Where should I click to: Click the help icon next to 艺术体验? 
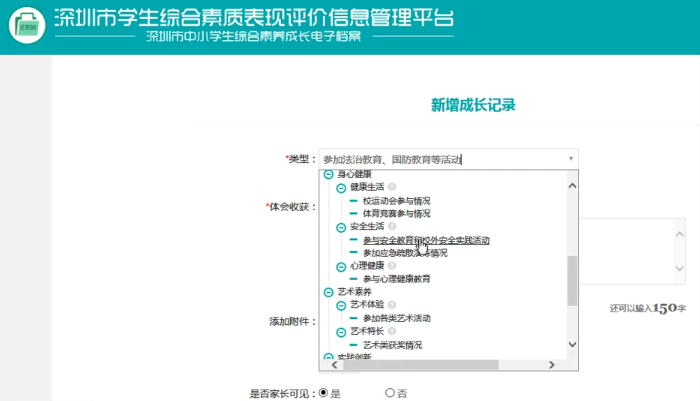[392, 305]
